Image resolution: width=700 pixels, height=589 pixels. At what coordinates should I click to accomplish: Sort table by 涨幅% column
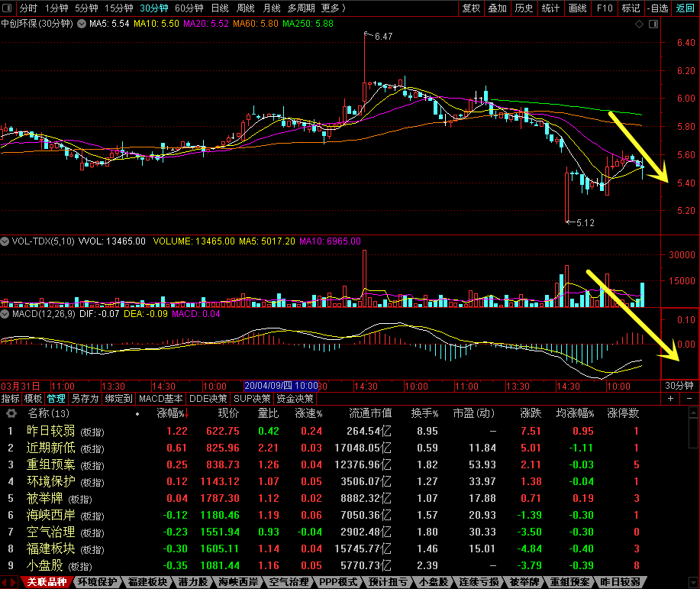pyautogui.click(x=173, y=413)
